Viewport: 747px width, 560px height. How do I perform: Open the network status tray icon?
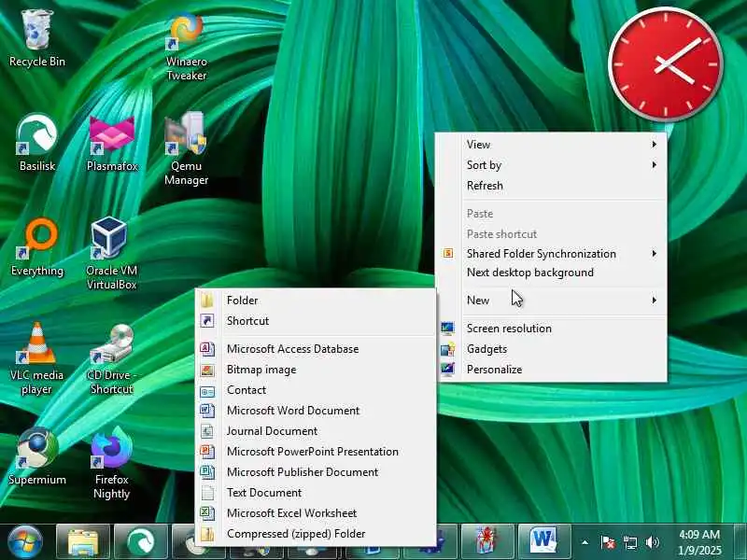click(x=629, y=542)
